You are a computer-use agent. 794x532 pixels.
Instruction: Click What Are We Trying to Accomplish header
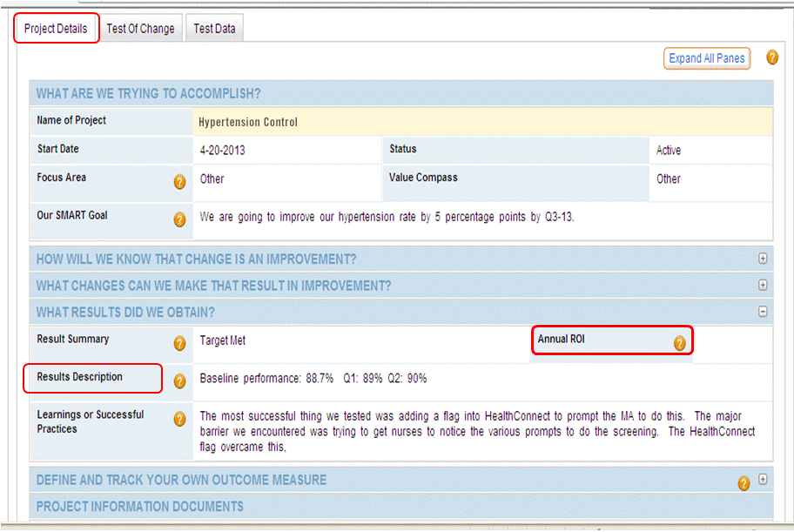(x=148, y=93)
